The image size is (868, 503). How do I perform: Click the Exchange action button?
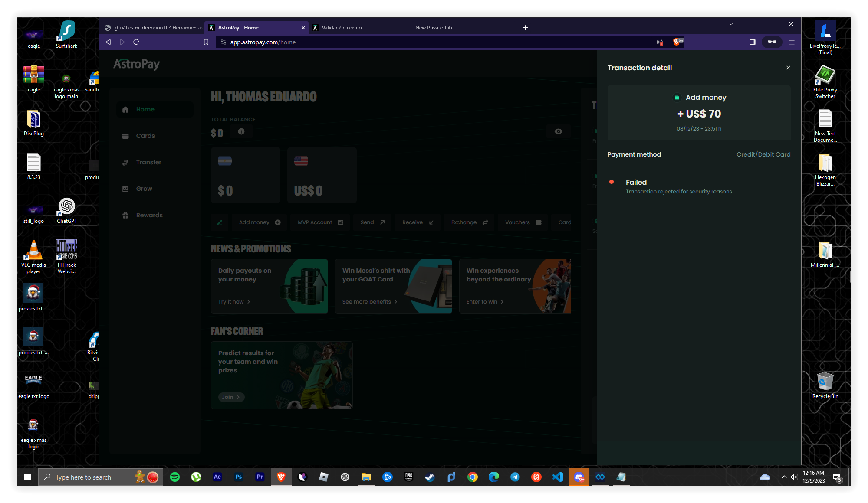point(469,222)
